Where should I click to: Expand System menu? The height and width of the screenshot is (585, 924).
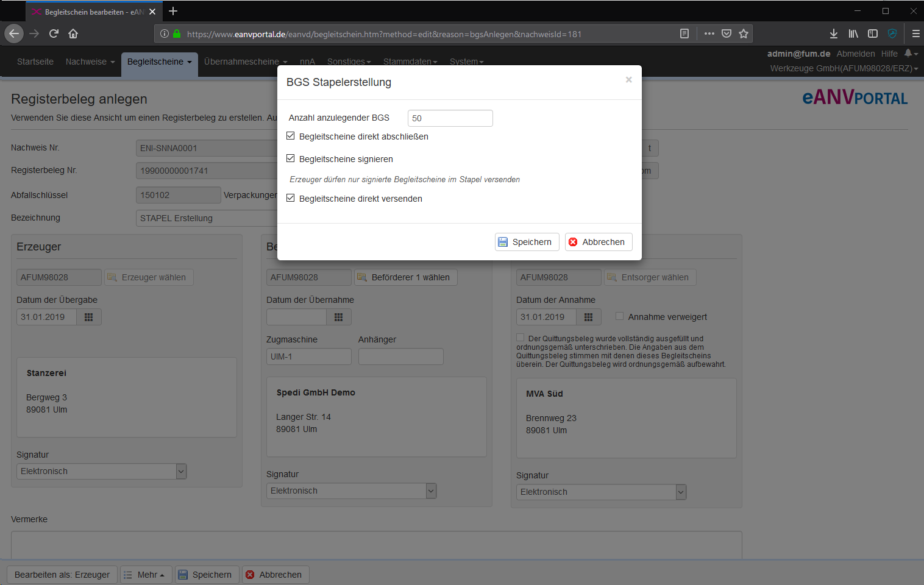[x=467, y=62]
